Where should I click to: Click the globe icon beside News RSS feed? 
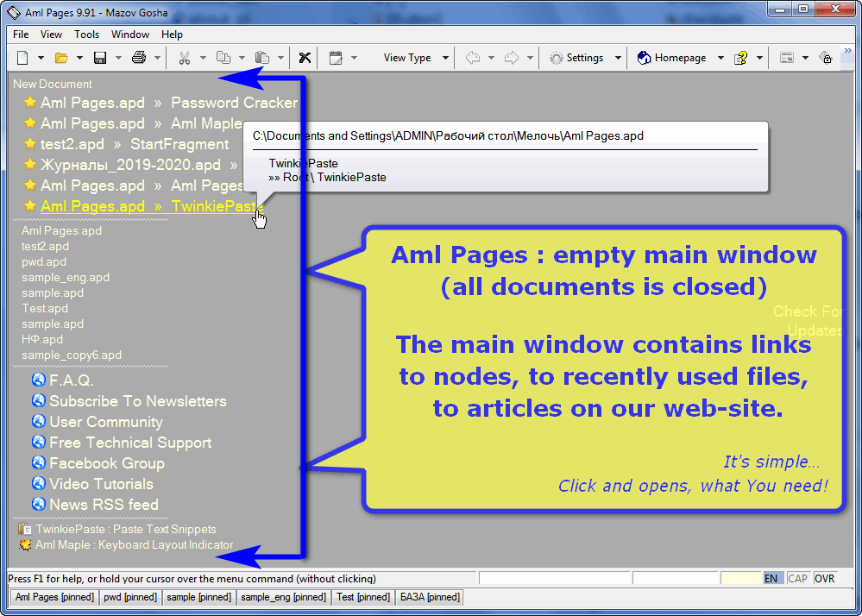click(39, 504)
